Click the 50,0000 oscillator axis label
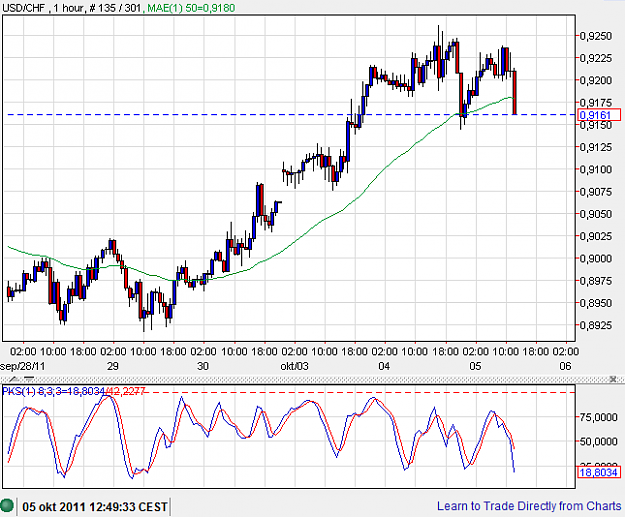The width and height of the screenshot is (625, 517). tap(598, 441)
